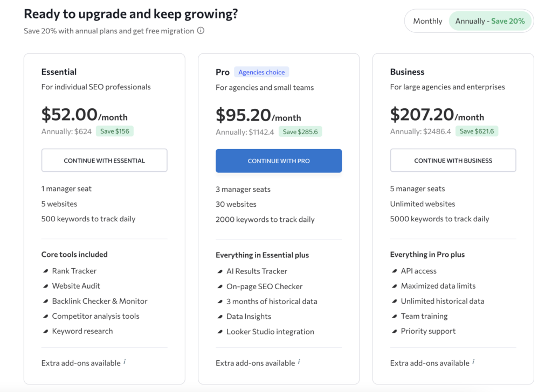Switch billing to Monthly

pyautogui.click(x=427, y=21)
